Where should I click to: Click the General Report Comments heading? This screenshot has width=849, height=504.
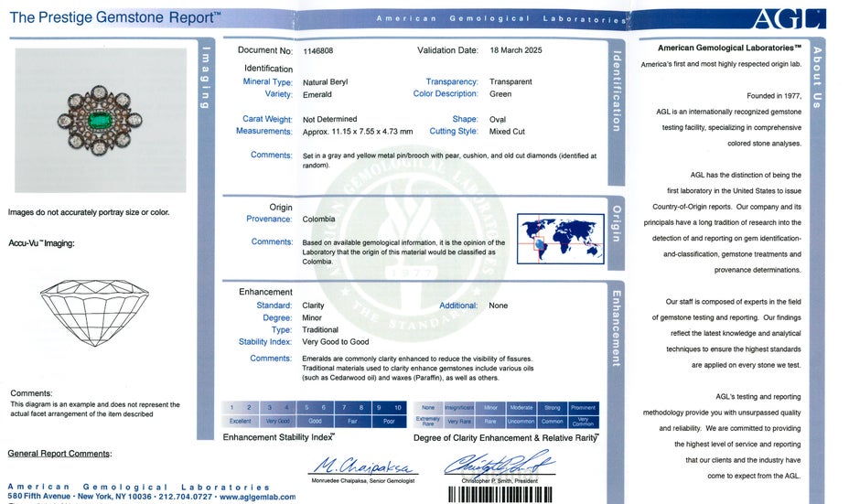click(x=59, y=454)
